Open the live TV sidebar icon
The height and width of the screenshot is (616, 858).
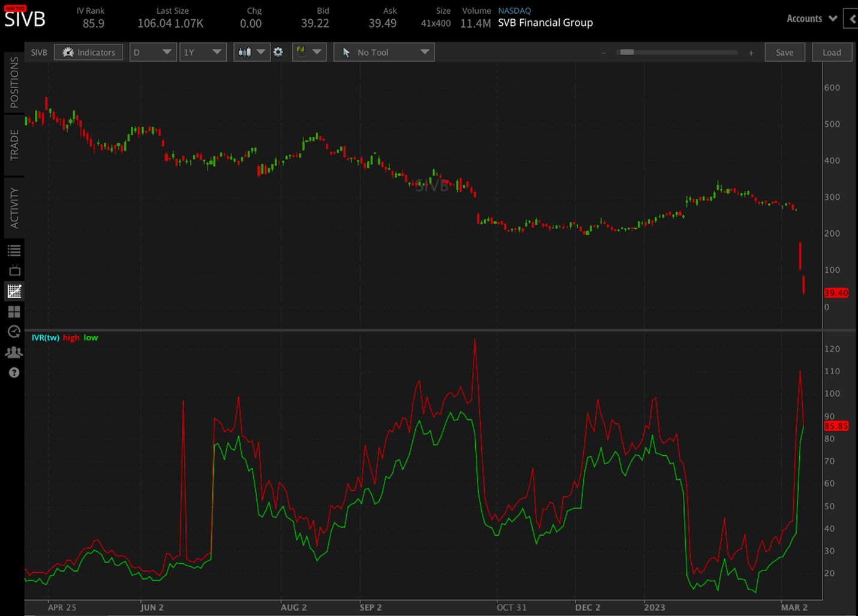(14, 270)
